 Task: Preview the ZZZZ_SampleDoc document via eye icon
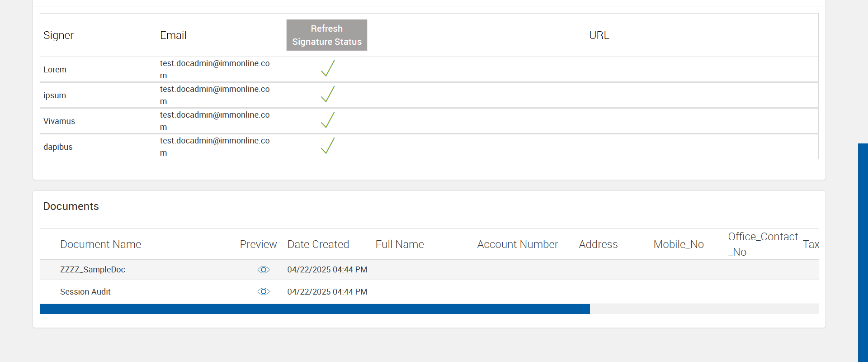coord(264,270)
